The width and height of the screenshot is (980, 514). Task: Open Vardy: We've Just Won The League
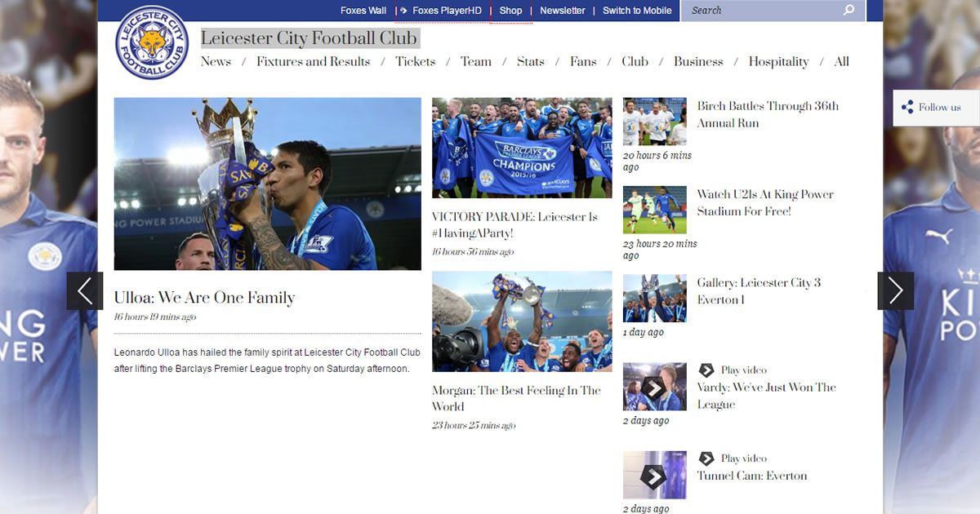click(x=767, y=396)
